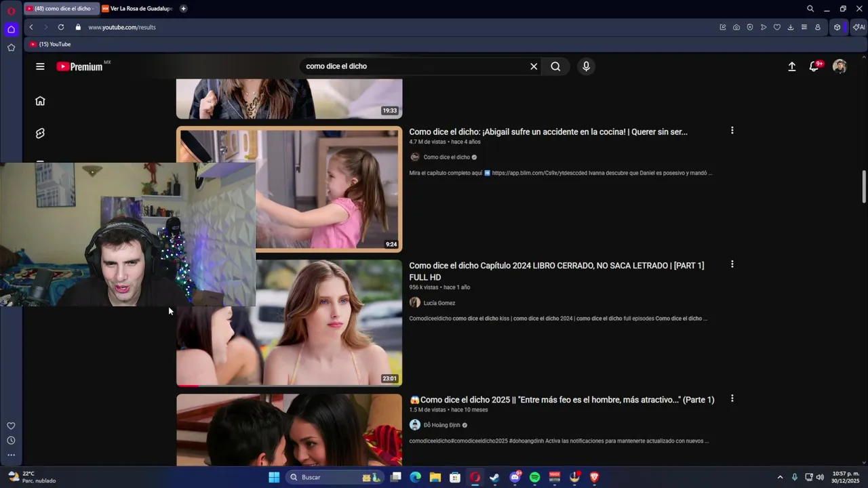Open Shorts from the mini sidebar

(x=40, y=134)
